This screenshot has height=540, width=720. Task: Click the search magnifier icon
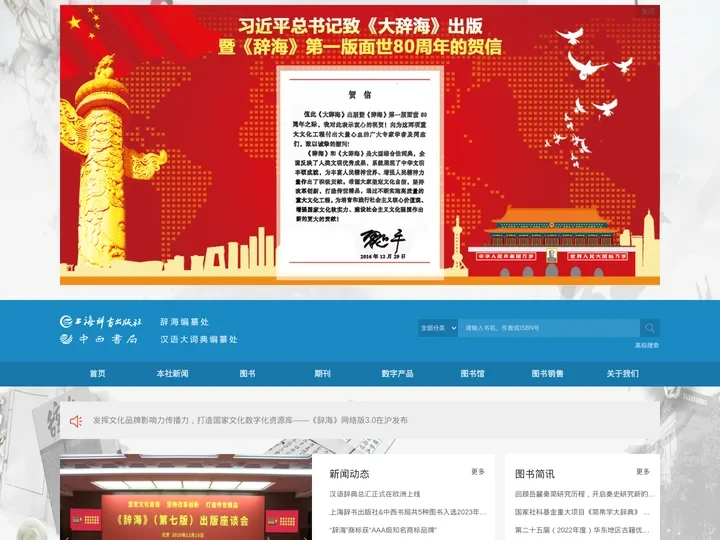coord(650,328)
